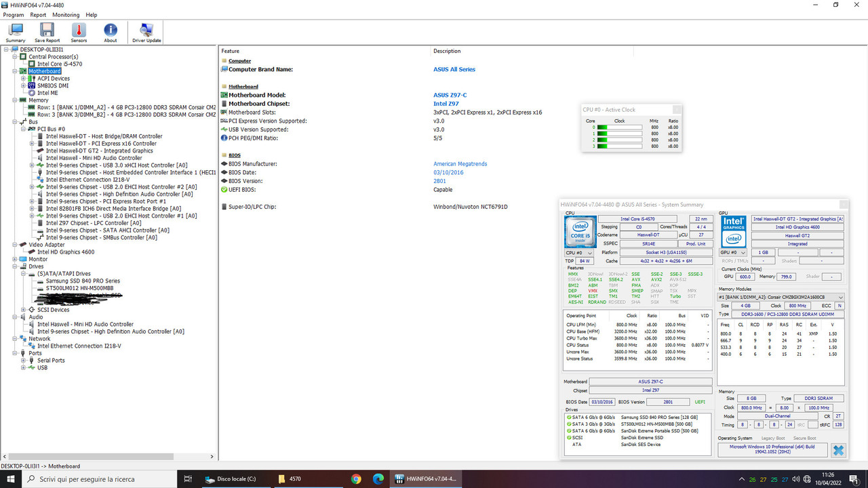
Task: Click the Save Report floppy icon
Action: [x=47, y=29]
